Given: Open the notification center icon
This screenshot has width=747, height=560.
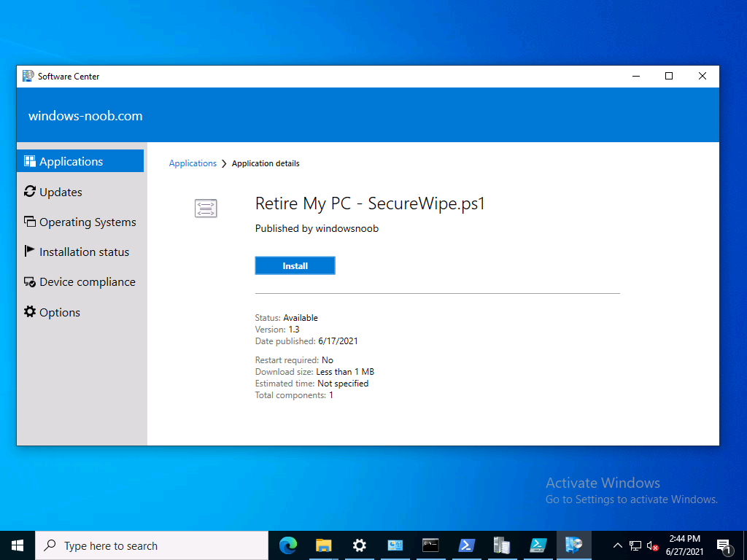Looking at the screenshot, I should (x=724, y=547).
